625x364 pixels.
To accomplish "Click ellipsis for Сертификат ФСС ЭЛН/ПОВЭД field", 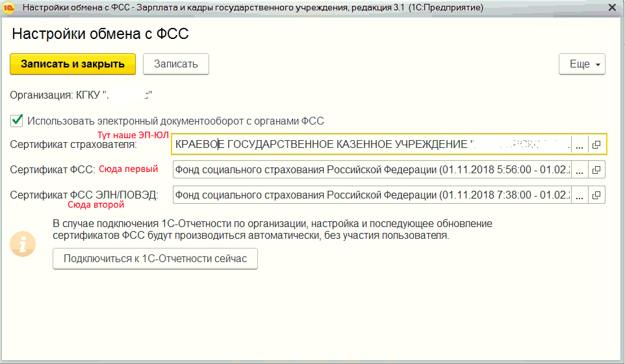I will coord(580,195).
